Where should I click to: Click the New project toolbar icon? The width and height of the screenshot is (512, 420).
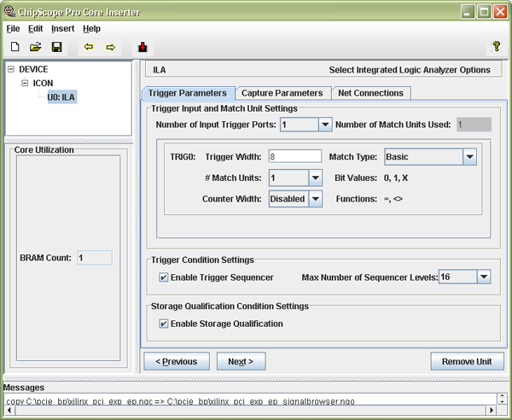tap(15, 47)
